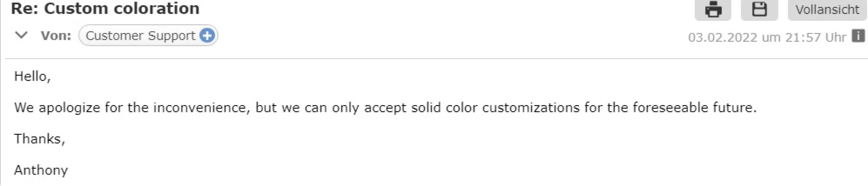
Task: Click the 03.02.2022 date stamp
Action: coord(723,37)
